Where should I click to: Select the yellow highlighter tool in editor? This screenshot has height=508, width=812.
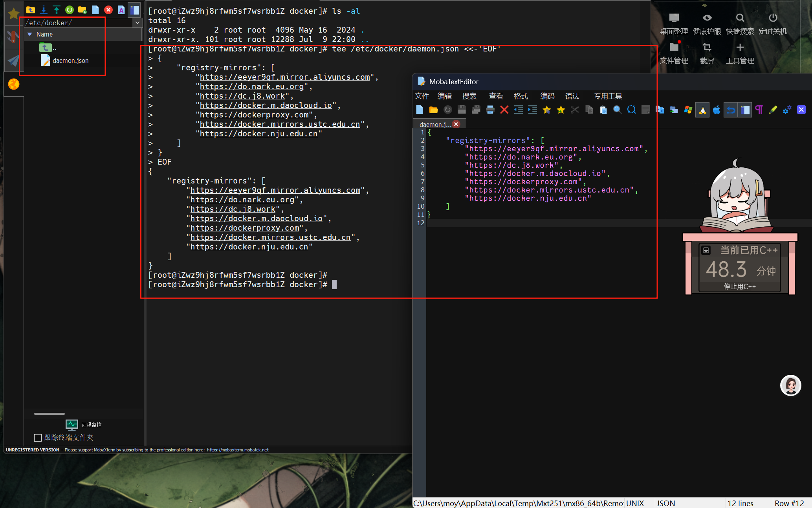773,110
